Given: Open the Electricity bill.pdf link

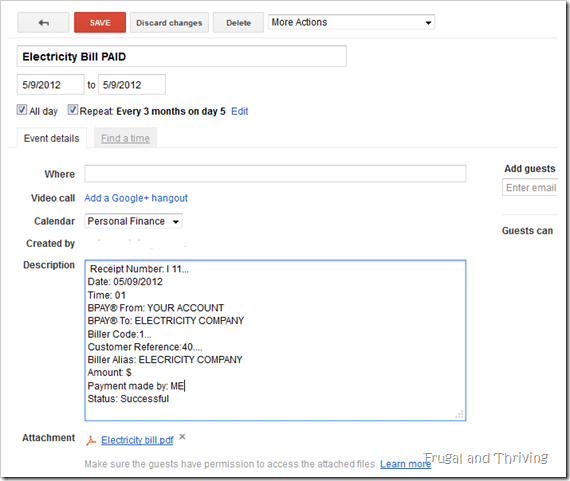Looking at the screenshot, I should [x=137, y=440].
